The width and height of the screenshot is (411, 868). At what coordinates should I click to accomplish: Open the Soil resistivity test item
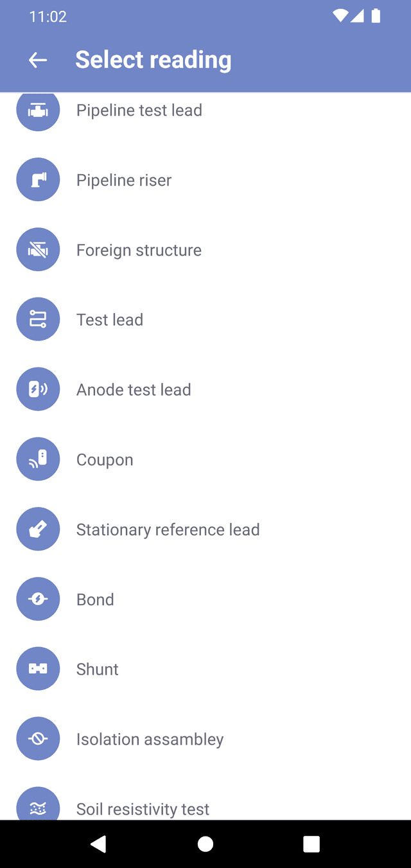click(x=143, y=808)
